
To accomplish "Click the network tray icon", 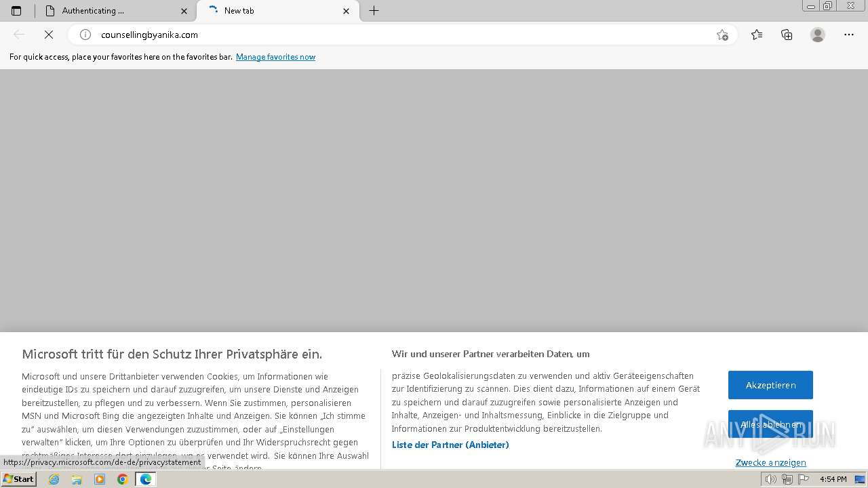I will pos(787,479).
